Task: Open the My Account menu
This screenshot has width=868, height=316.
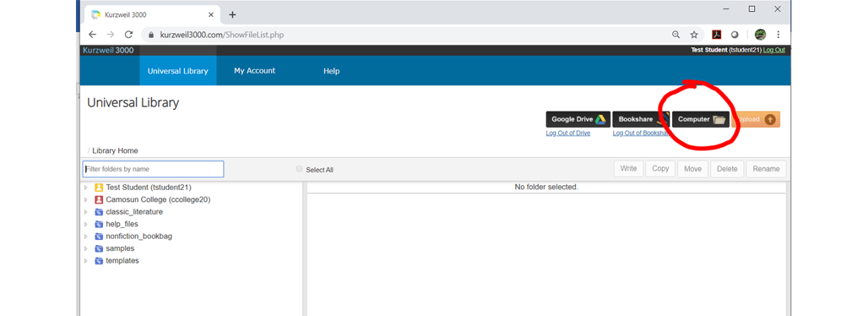Action: coord(255,71)
